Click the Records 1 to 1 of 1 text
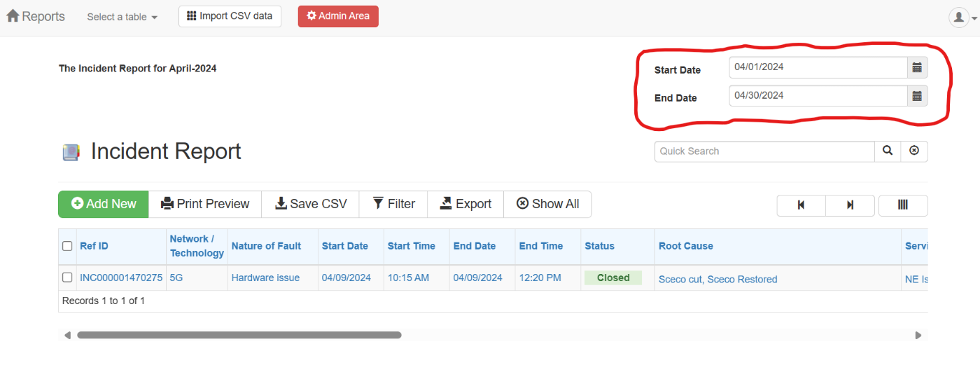This screenshot has height=377, width=980. tap(104, 301)
